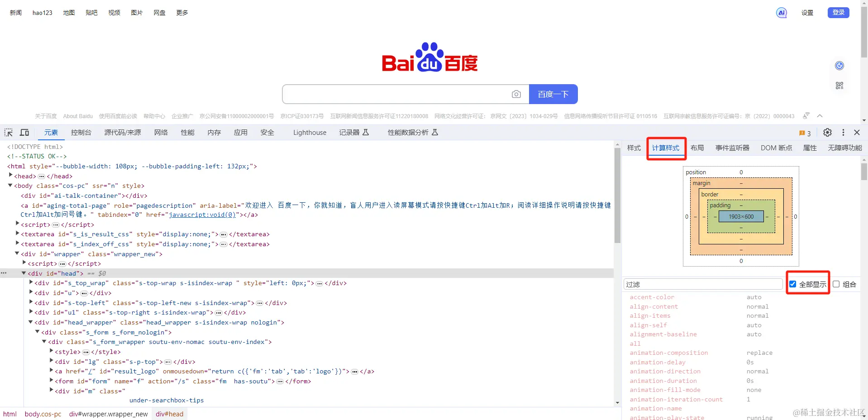
Task: Click the Baidu logo
Action: (x=430, y=57)
